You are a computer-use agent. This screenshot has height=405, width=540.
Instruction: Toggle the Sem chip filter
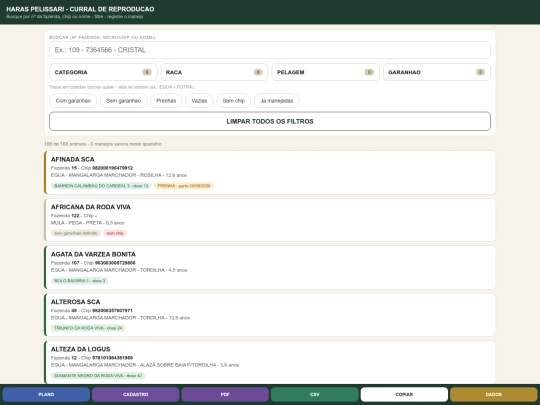point(233,101)
